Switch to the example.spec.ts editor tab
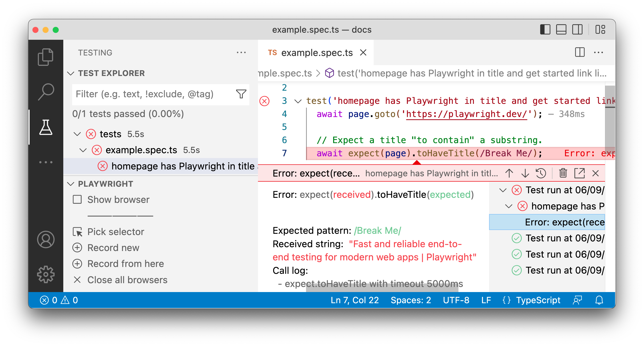This screenshot has height=346, width=644. (316, 53)
